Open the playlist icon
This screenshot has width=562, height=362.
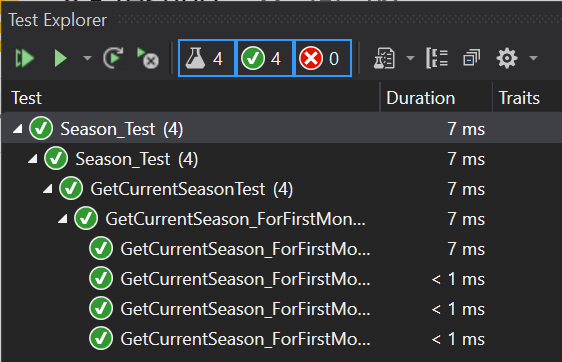[x=384, y=58]
